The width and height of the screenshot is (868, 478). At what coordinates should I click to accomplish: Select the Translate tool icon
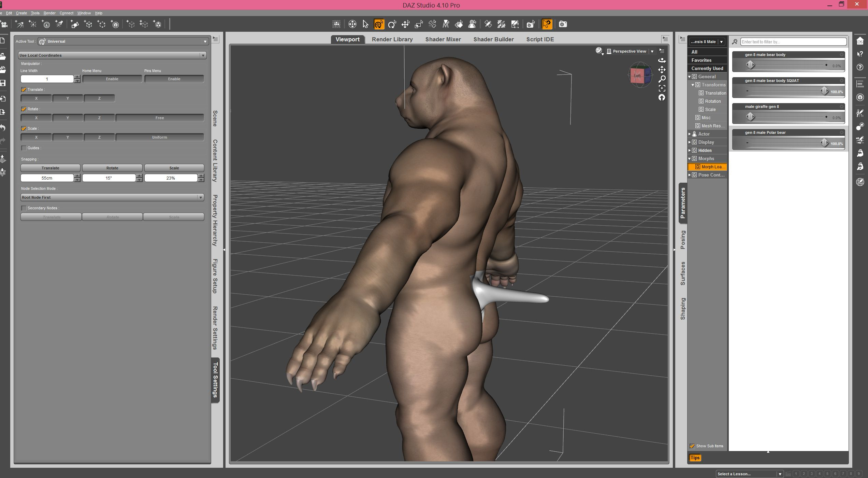pos(405,24)
